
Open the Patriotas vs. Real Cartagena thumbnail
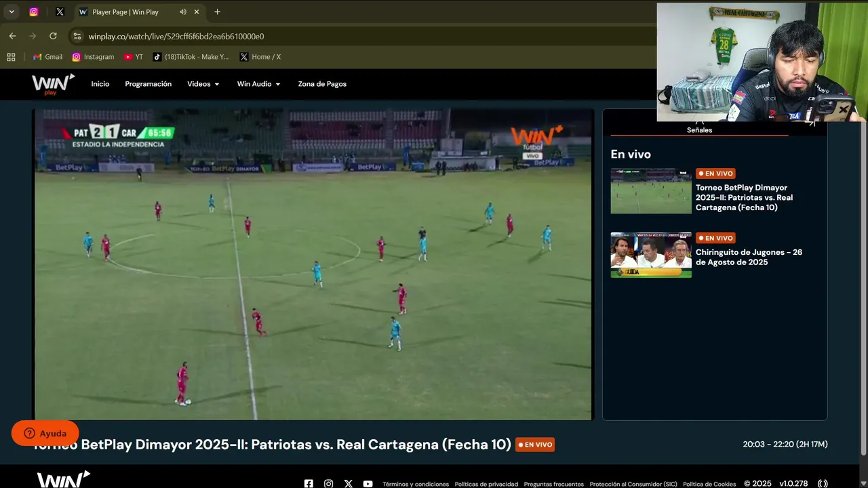point(651,191)
